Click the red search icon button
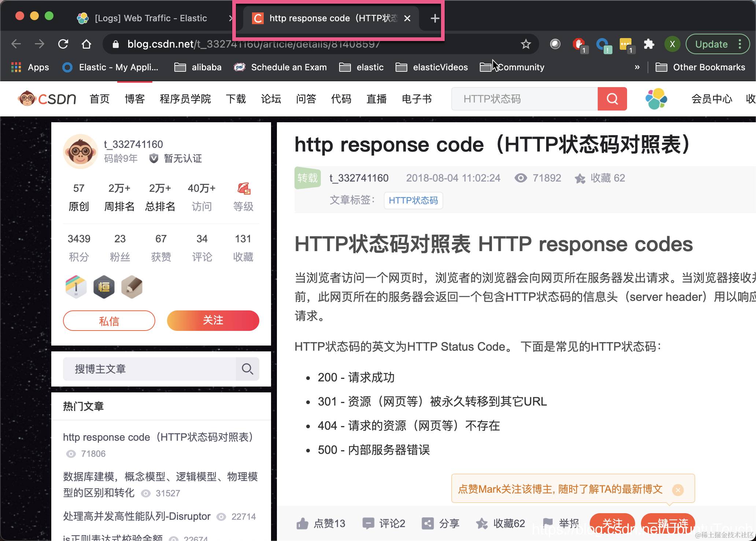Viewport: 756px width, 541px height. click(x=612, y=99)
